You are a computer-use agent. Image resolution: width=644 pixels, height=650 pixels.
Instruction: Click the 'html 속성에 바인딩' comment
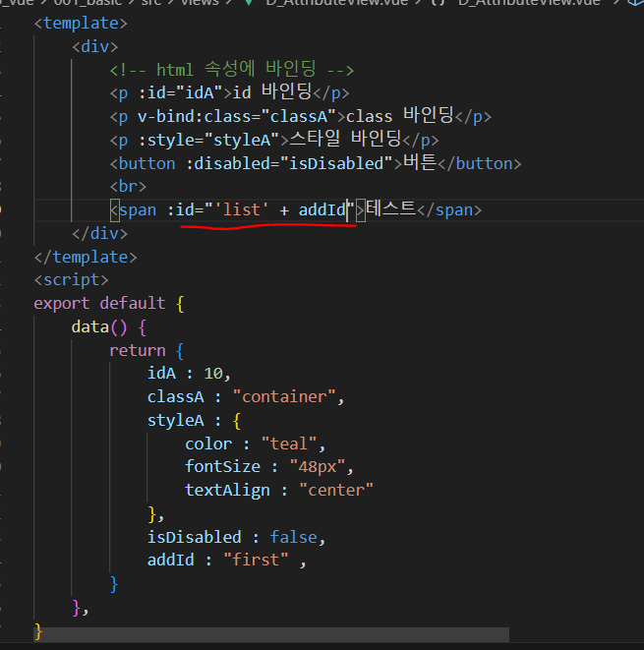click(x=232, y=69)
